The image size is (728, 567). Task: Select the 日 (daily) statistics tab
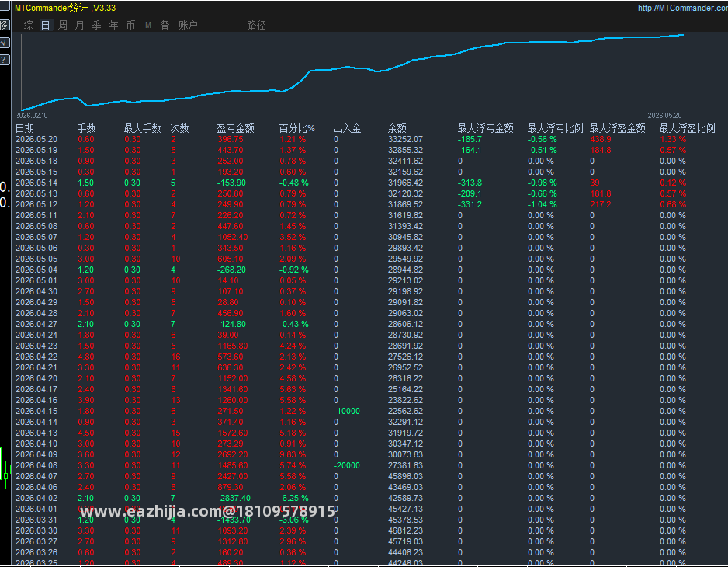coord(45,25)
